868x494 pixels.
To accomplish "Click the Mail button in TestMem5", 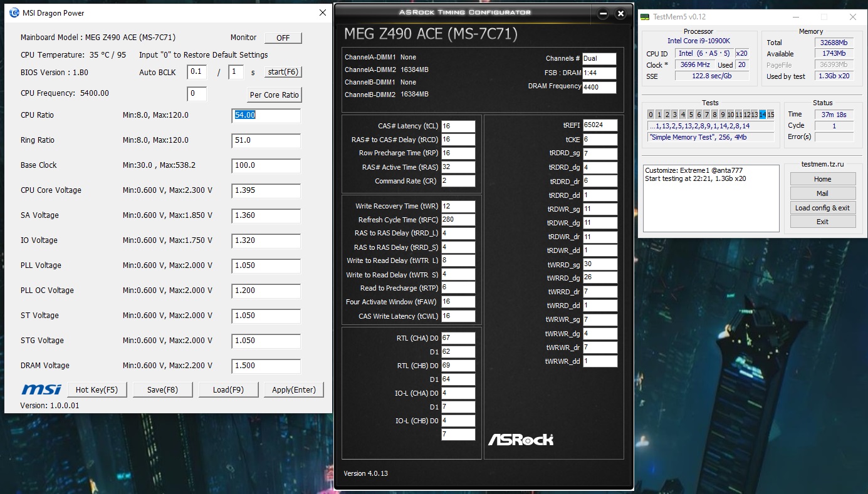I will tap(822, 193).
